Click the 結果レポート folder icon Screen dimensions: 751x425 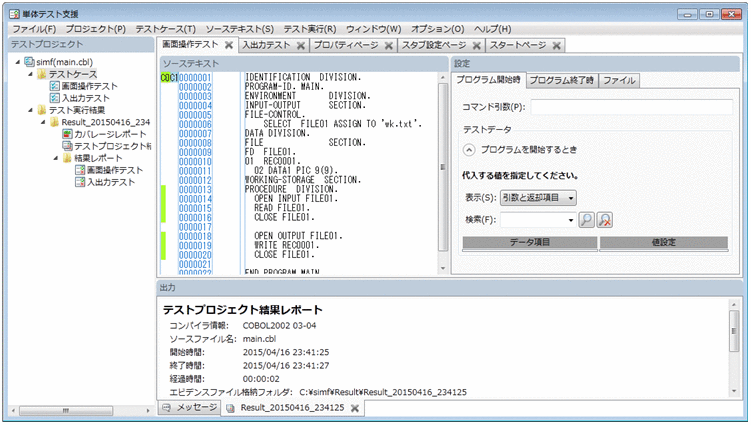tap(67, 158)
